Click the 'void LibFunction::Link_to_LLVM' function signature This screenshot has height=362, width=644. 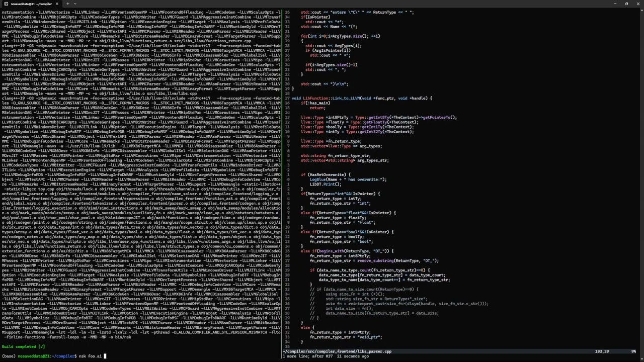pos(362,98)
